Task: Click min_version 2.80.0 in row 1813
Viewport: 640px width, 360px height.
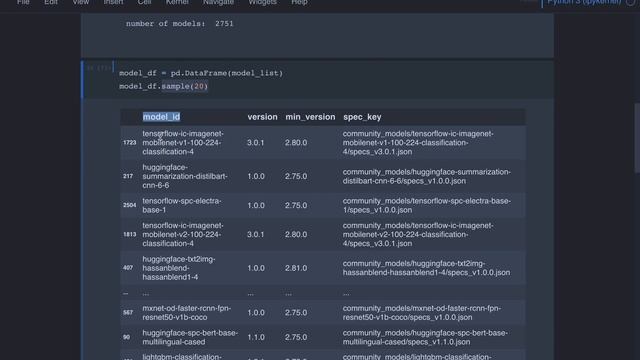Action: (x=296, y=235)
